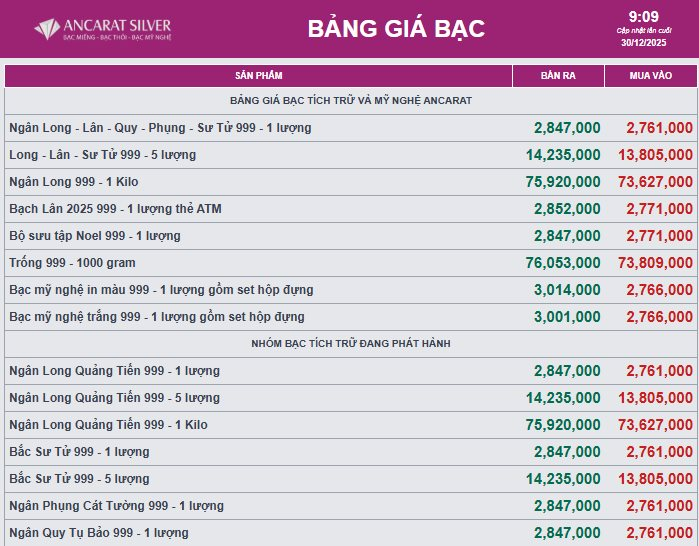Click Bắc Sư Tử 999 - 5 lượng

(x=79, y=478)
